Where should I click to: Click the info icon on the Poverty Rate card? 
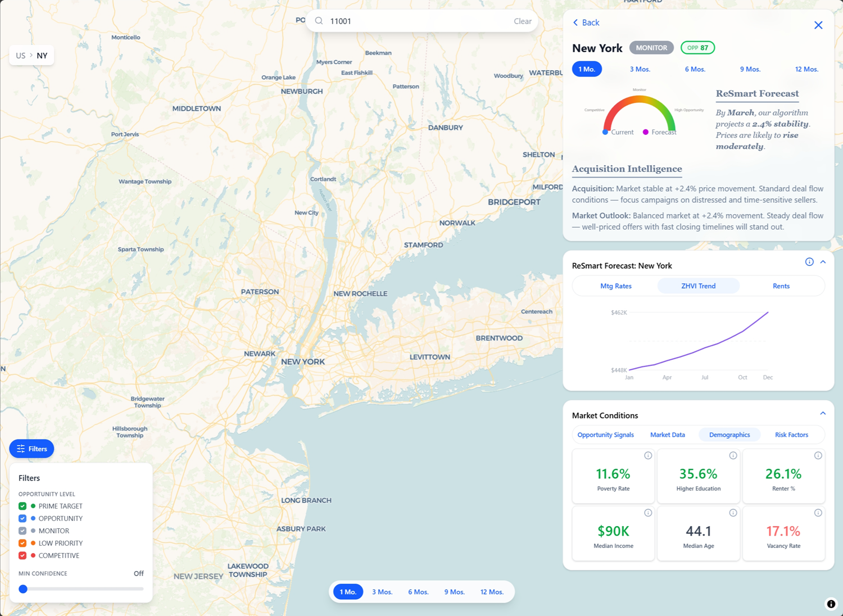tap(648, 455)
